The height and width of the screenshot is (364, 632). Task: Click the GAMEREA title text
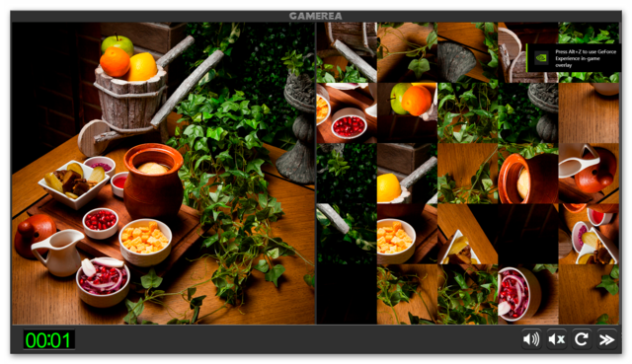[x=316, y=16]
